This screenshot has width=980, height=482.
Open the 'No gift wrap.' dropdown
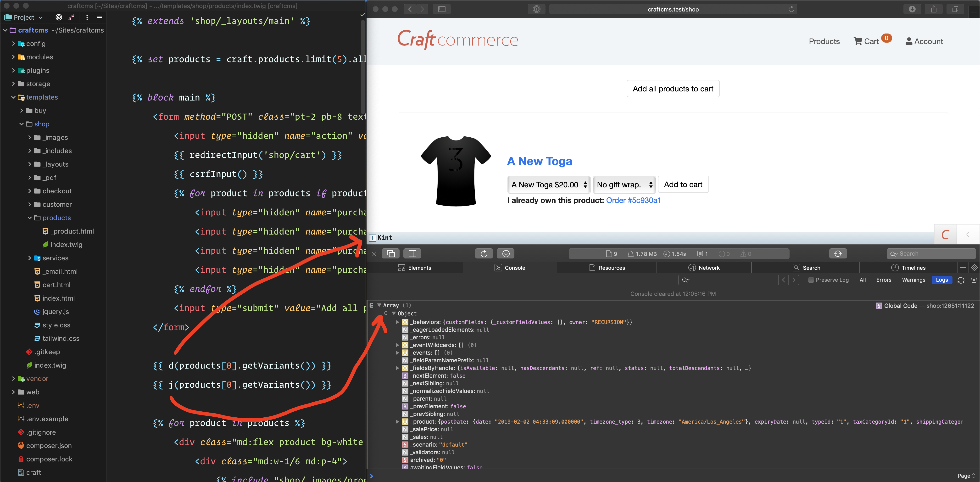(x=624, y=185)
